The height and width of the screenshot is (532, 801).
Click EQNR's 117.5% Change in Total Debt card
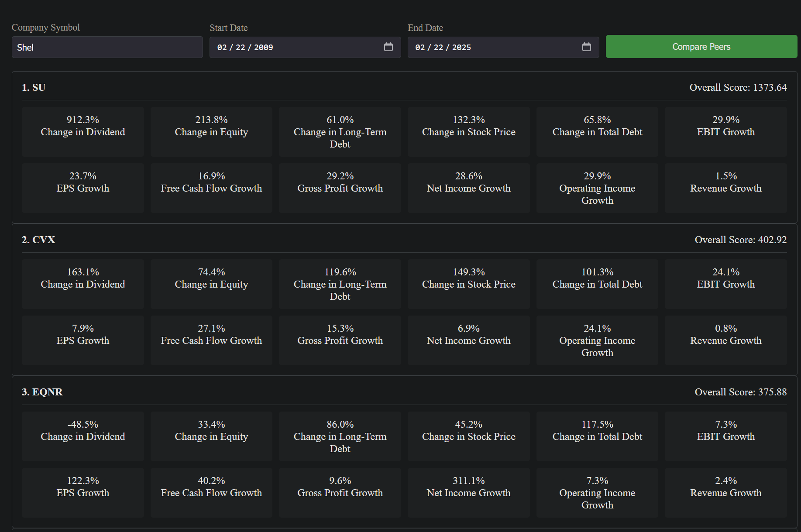pos(597,436)
